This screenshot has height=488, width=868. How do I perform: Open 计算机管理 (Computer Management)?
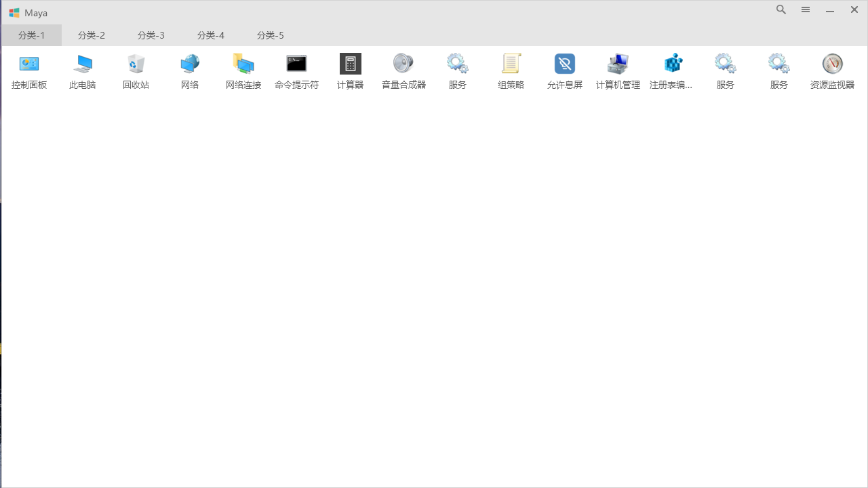click(617, 70)
